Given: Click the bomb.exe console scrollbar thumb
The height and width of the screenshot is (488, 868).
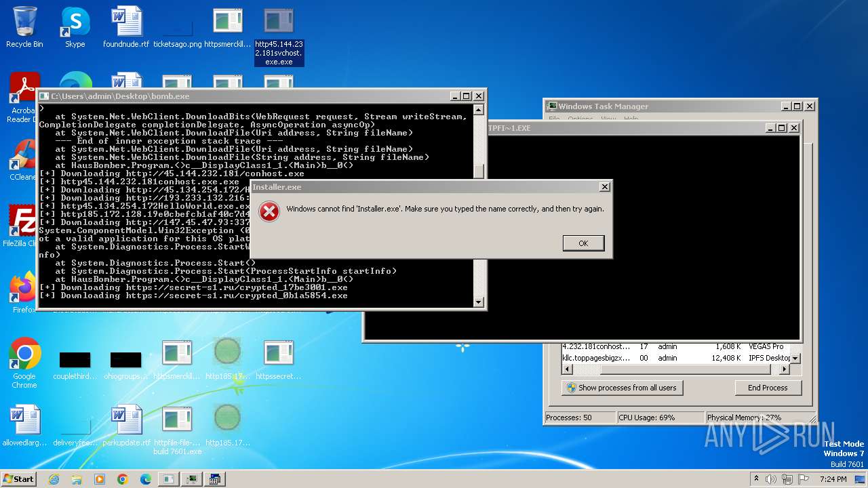Looking at the screenshot, I should coord(479,171).
